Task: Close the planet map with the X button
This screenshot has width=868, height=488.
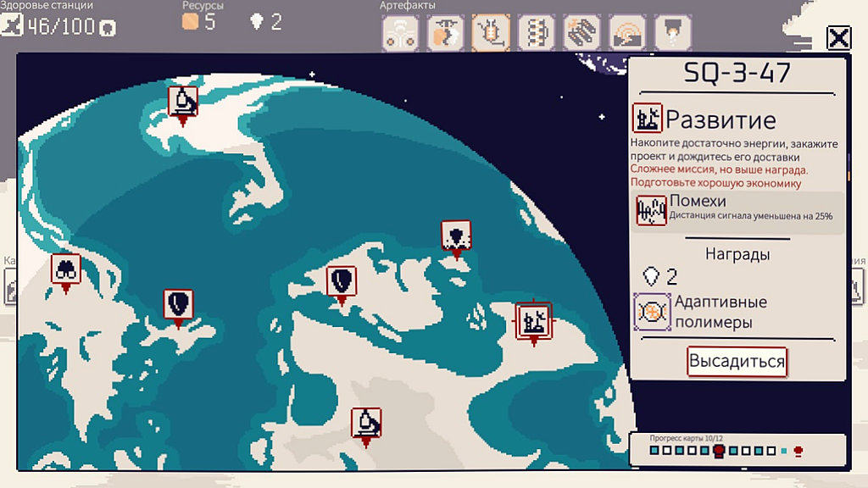Action: (x=838, y=38)
